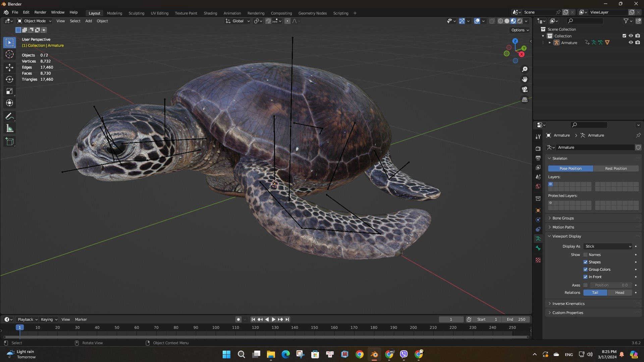Expand the Motion Paths panel
This screenshot has width=644, height=362.
pyautogui.click(x=563, y=227)
